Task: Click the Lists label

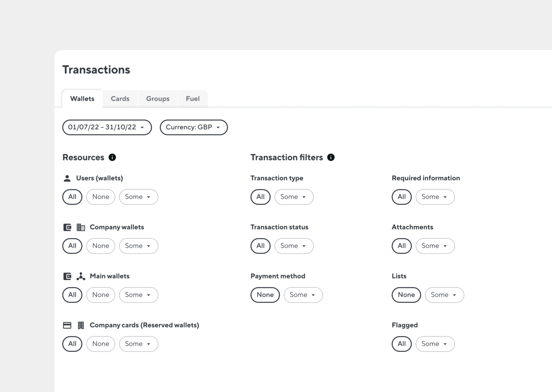Action: 399,276
